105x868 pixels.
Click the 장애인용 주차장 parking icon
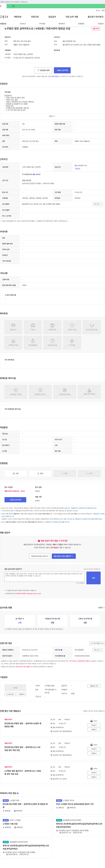[x=16, y=392]
